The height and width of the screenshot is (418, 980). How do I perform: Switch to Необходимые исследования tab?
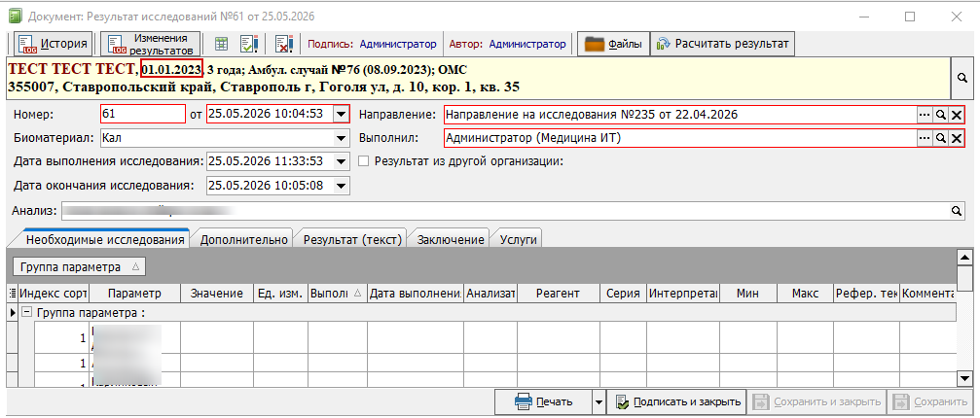point(106,239)
